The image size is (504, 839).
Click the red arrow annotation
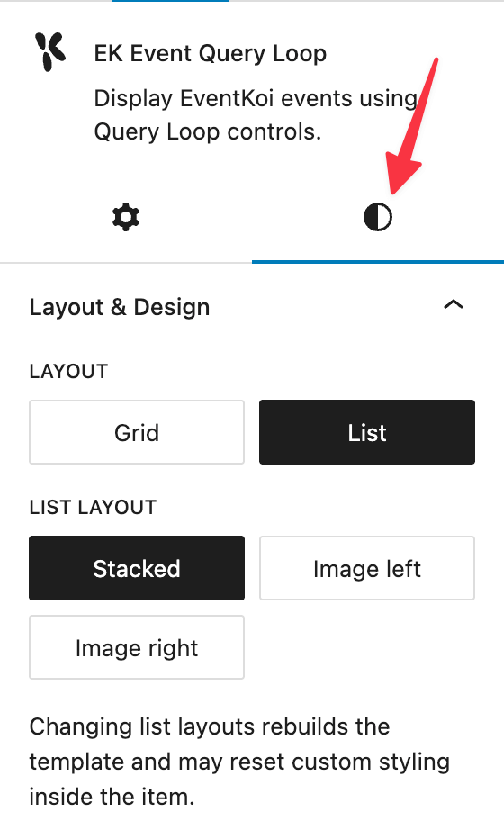click(x=412, y=126)
